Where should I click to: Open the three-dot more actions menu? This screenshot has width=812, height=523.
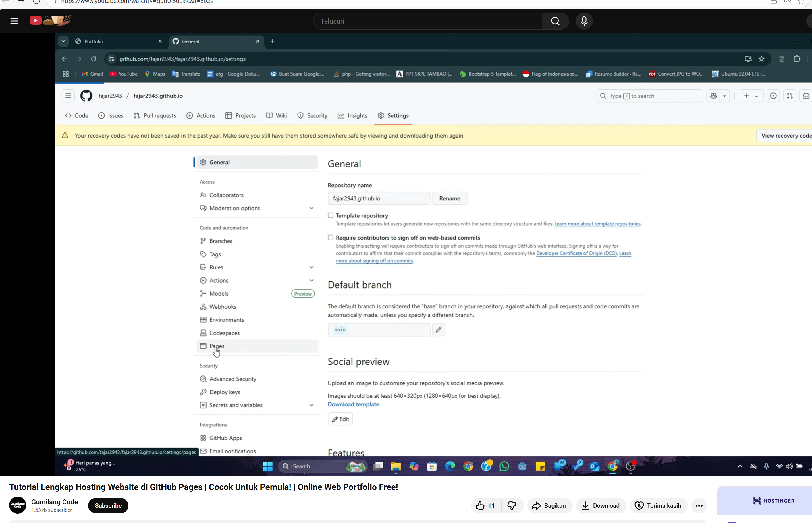699,505
